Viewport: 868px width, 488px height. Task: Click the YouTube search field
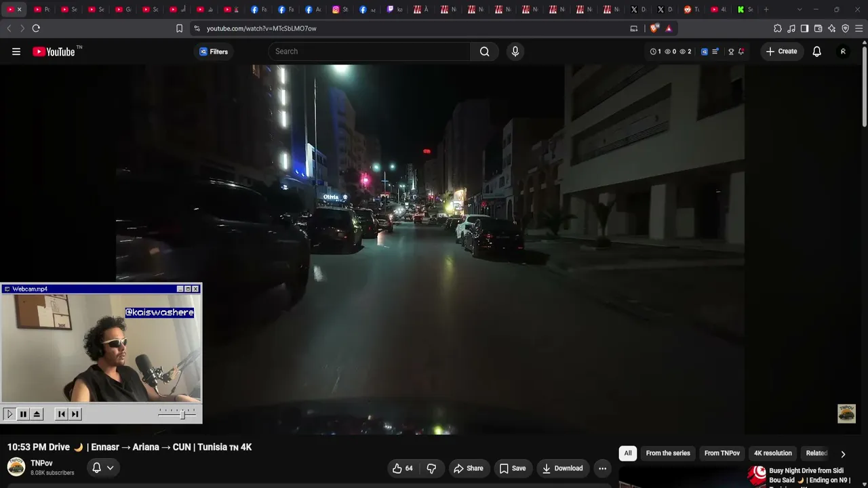pyautogui.click(x=369, y=52)
